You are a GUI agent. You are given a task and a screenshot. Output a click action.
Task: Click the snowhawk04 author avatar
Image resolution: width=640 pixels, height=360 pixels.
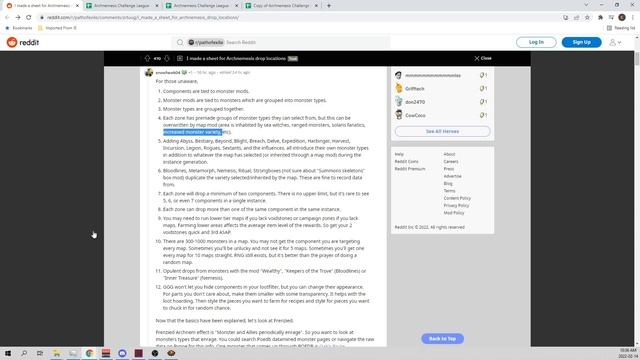149,72
